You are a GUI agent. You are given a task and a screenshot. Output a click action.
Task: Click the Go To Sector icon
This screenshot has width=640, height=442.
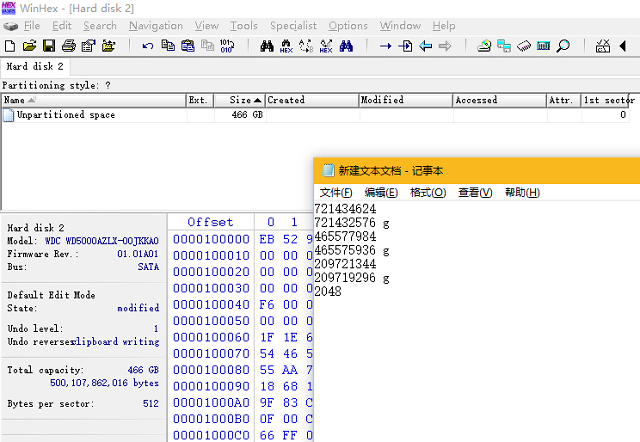coord(405,46)
